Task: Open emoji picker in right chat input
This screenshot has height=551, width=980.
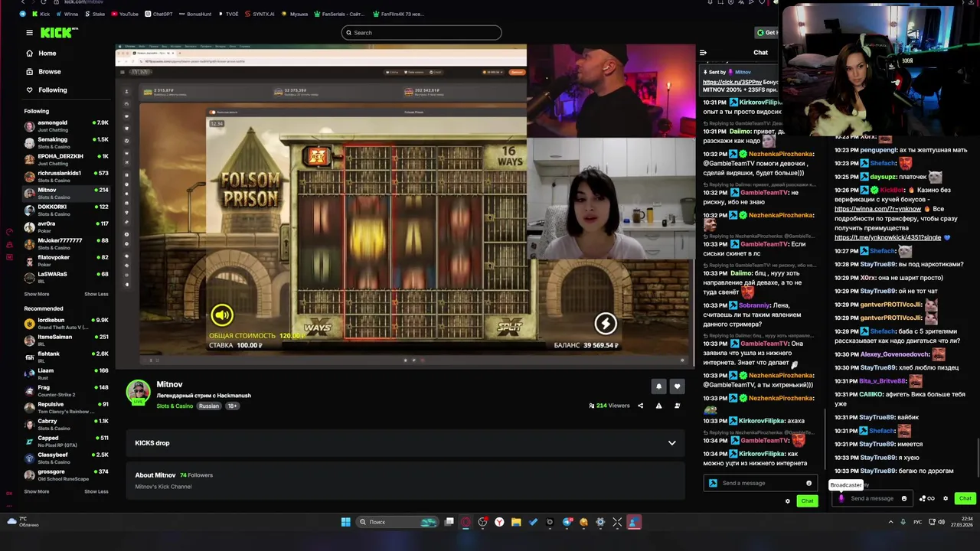Action: [903, 498]
